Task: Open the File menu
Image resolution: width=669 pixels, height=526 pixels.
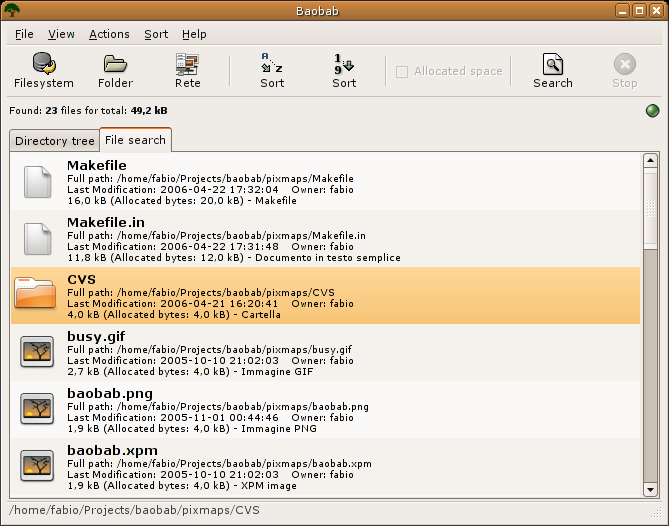Action: pyautogui.click(x=24, y=34)
